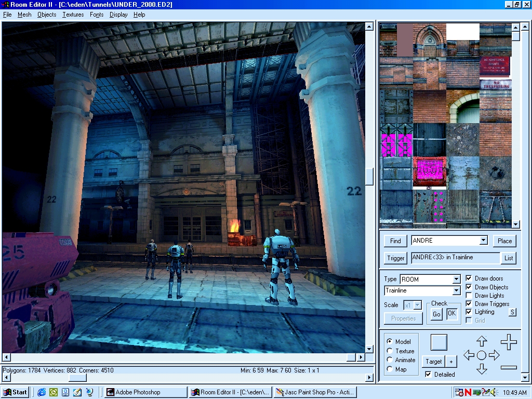
Task: Click the texture palette's scrollbar thumb
Action: tap(516, 36)
